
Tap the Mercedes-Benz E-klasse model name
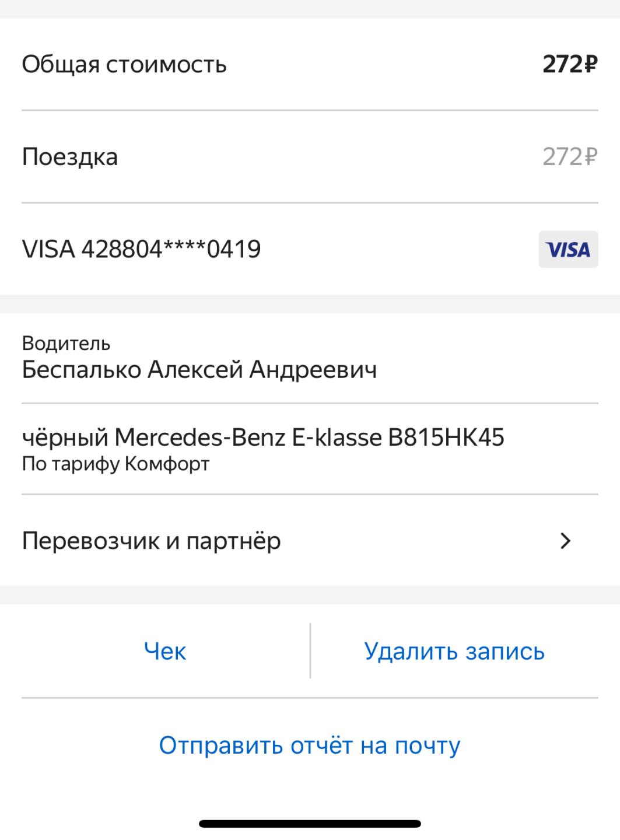[248, 437]
